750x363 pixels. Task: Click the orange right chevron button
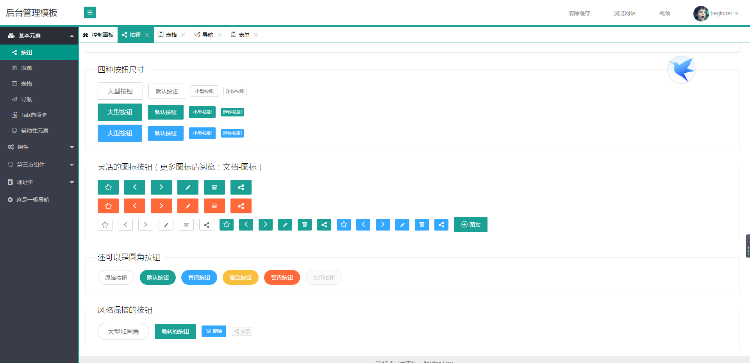(x=161, y=206)
